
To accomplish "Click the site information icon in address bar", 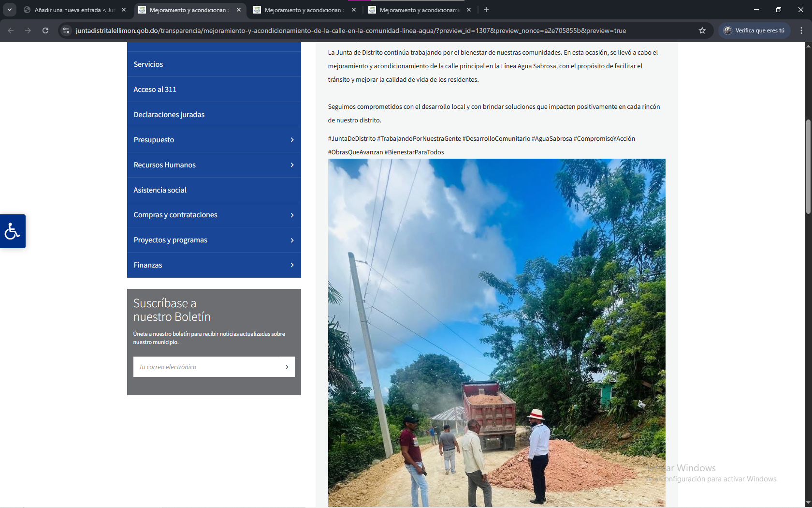I will [66, 30].
